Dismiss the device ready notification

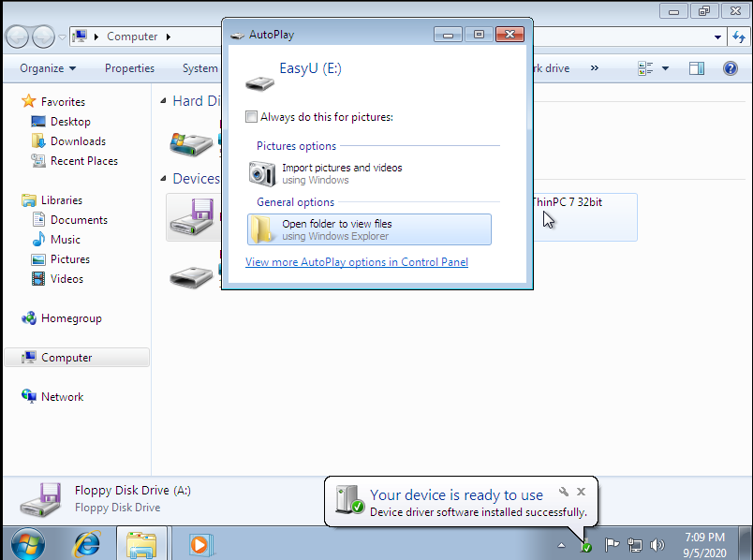(581, 492)
